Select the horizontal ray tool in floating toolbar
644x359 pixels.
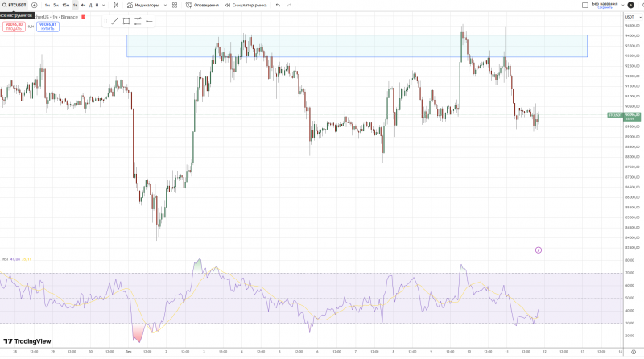[149, 21]
